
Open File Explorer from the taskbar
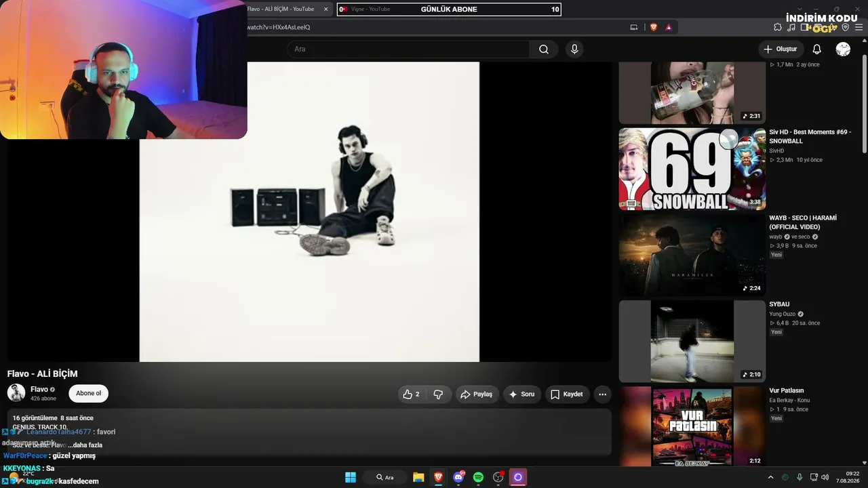pos(418,477)
